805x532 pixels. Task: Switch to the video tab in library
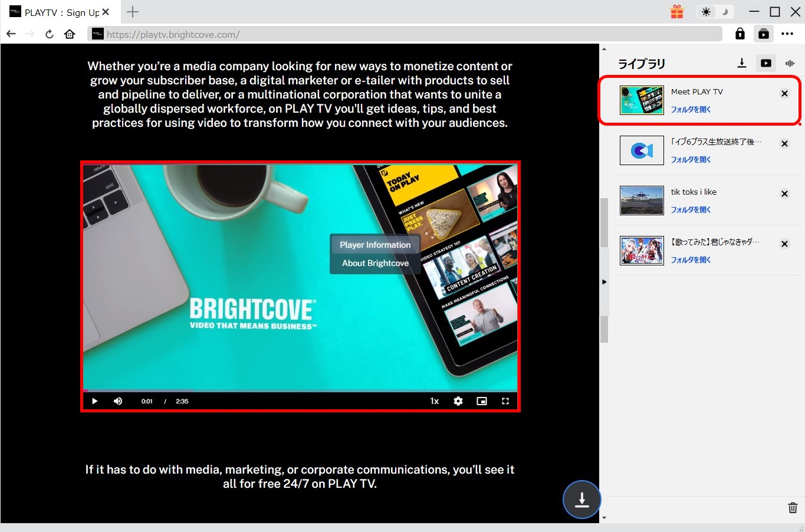[x=766, y=63]
